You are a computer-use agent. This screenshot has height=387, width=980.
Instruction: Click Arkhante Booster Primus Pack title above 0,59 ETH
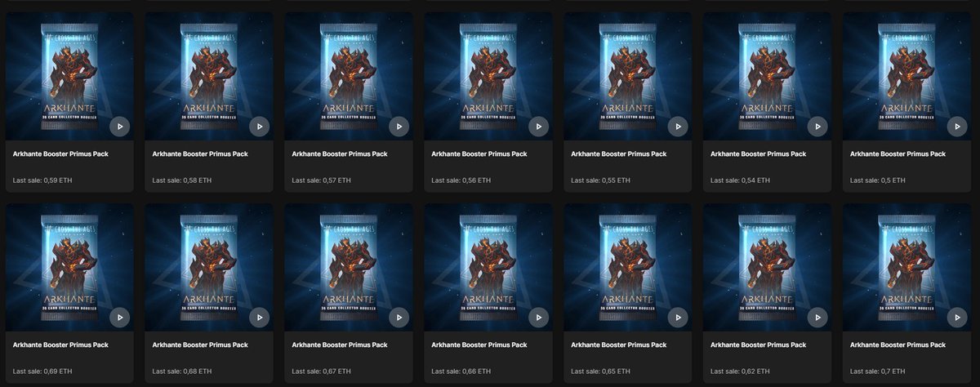tap(60, 153)
